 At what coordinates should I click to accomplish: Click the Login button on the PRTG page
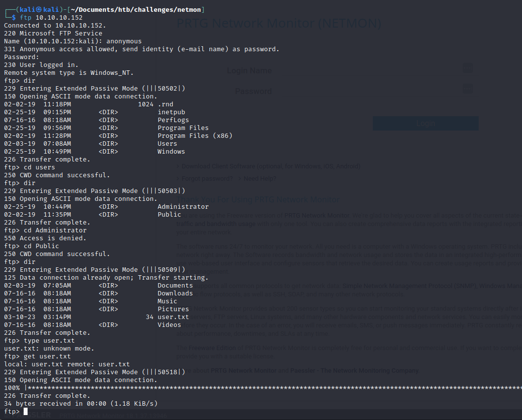tap(425, 124)
